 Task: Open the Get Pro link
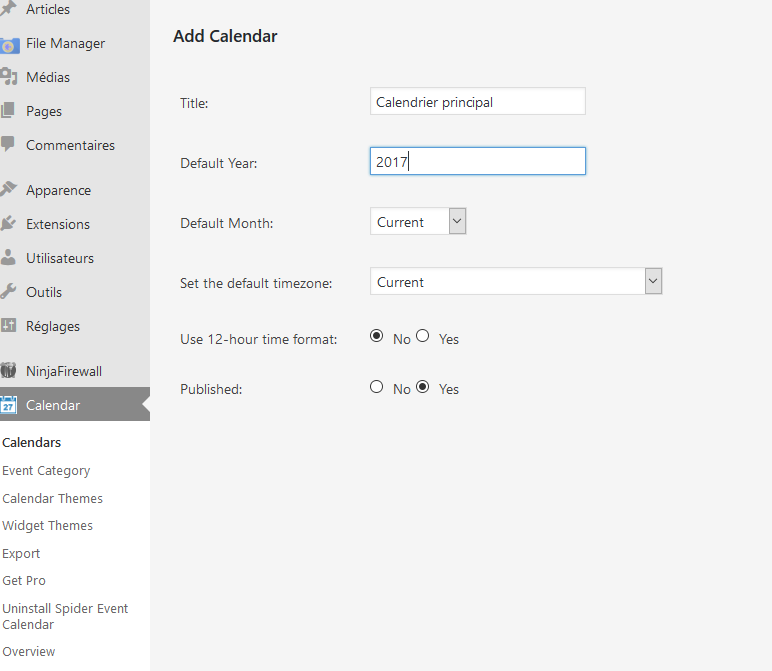24,580
